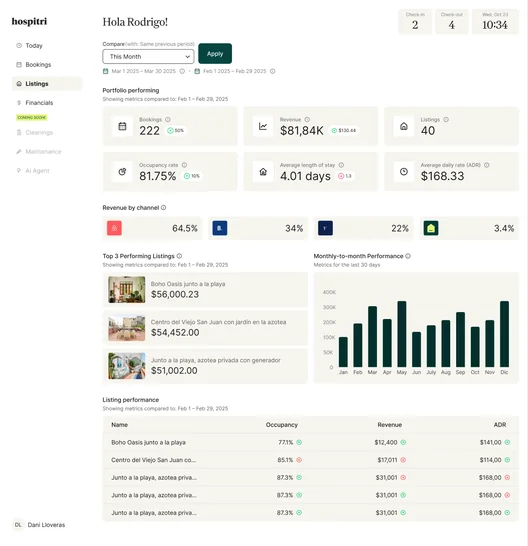Click the Apply button

tap(215, 54)
